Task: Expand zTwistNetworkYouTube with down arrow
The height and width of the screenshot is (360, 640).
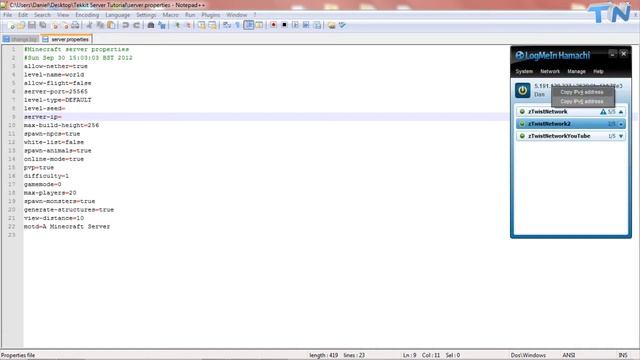Action: 621,136
